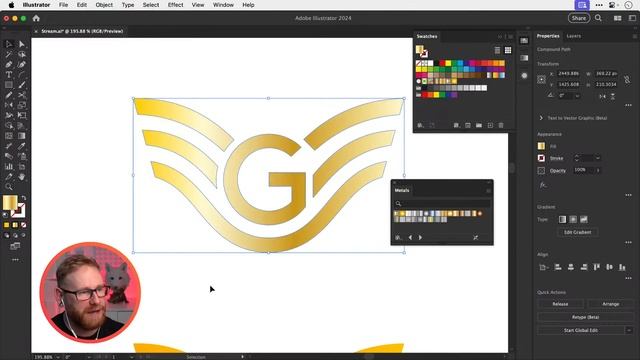Select the Properties tab
Image resolution: width=640 pixels, height=360 pixels.
(548, 36)
